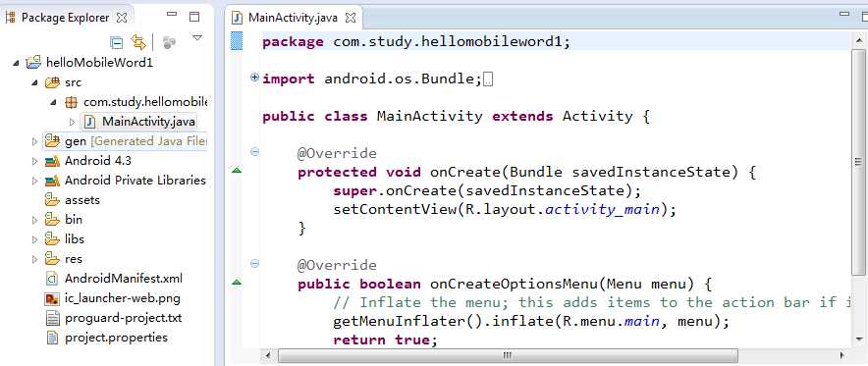
Task: Collapse the com.study.hellomobile package
Action: pyautogui.click(x=53, y=102)
